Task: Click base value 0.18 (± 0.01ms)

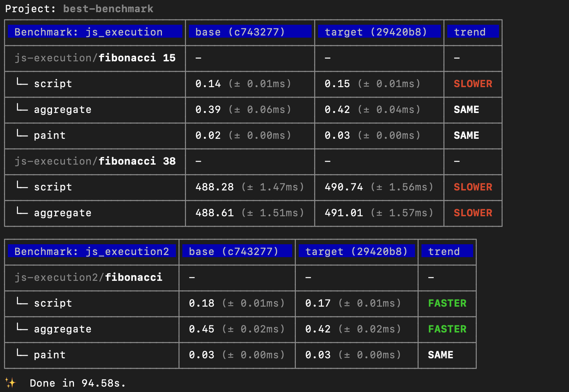Action: tap(237, 303)
